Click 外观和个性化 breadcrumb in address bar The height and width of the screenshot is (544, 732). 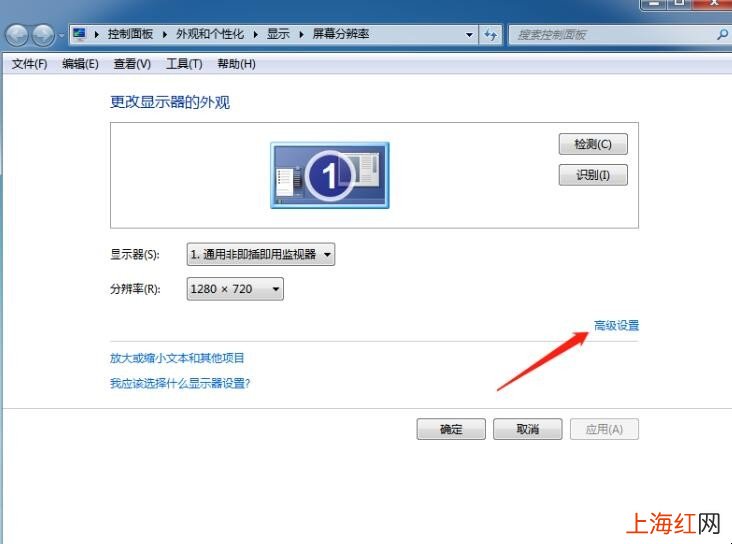[210, 34]
